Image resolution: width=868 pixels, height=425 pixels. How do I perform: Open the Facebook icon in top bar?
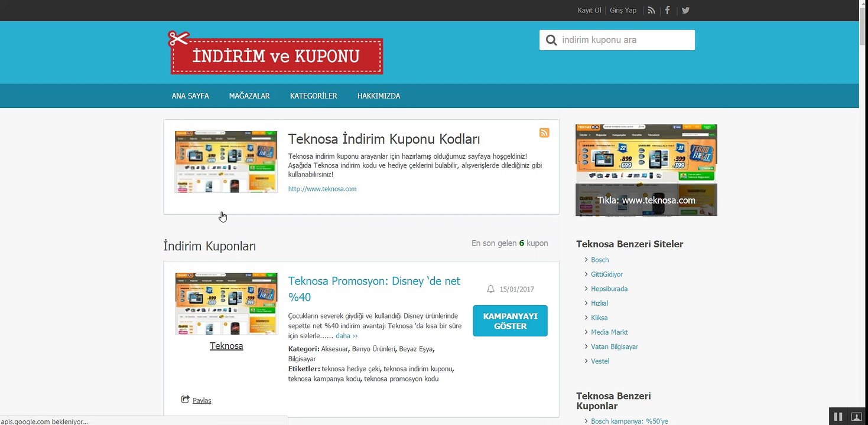[x=668, y=10]
